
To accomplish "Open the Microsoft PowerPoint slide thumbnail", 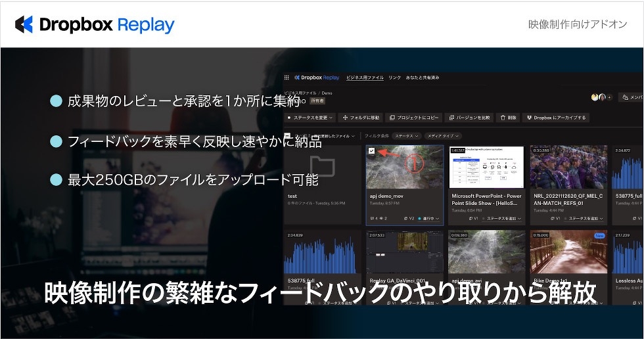I will pyautogui.click(x=487, y=167).
